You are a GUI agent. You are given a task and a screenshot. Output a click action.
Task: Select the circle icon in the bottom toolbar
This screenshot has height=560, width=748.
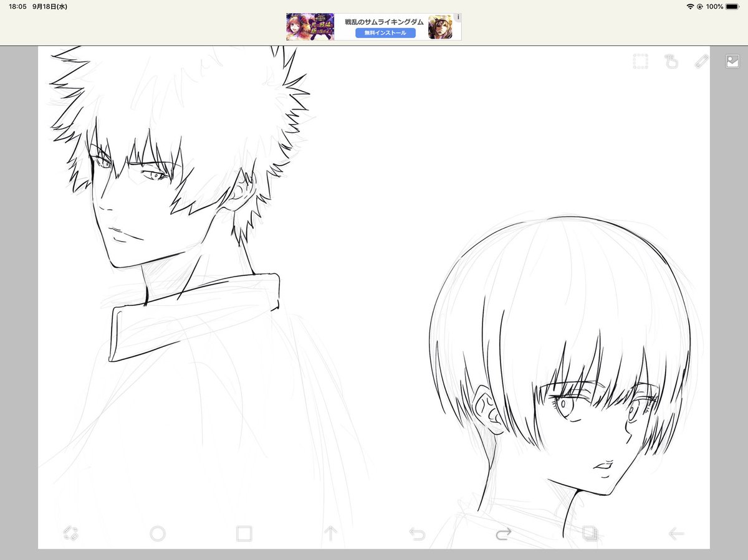pyautogui.click(x=158, y=533)
